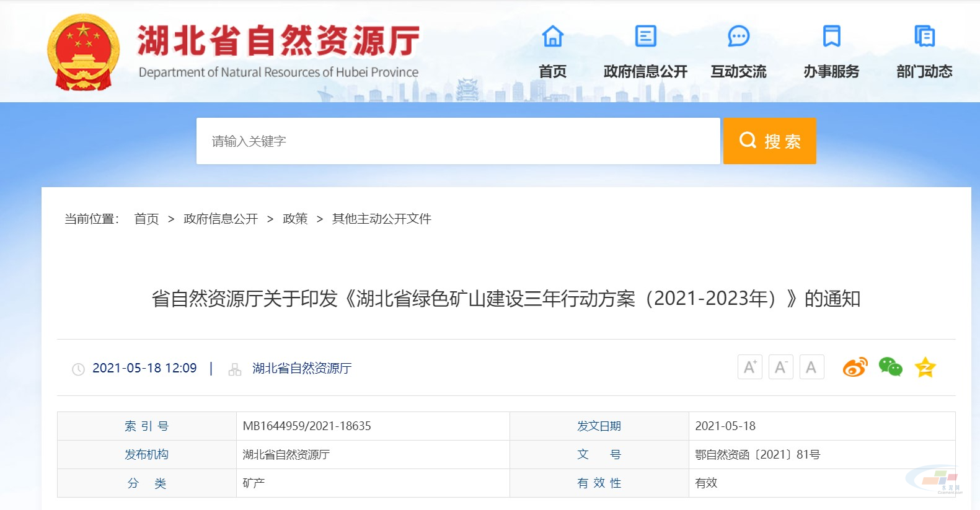Click 首页 in the breadcrumb
This screenshot has height=510, width=980.
146,219
